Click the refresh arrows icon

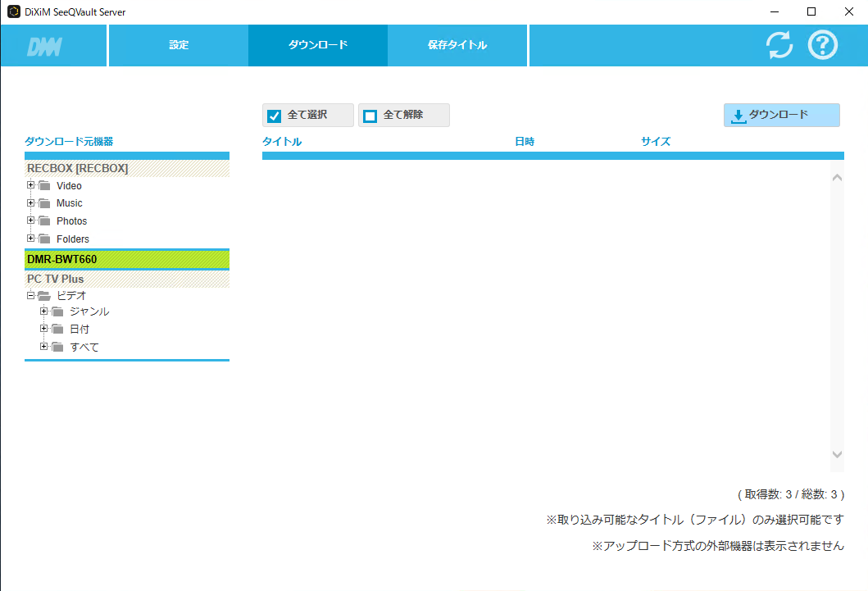click(x=779, y=45)
